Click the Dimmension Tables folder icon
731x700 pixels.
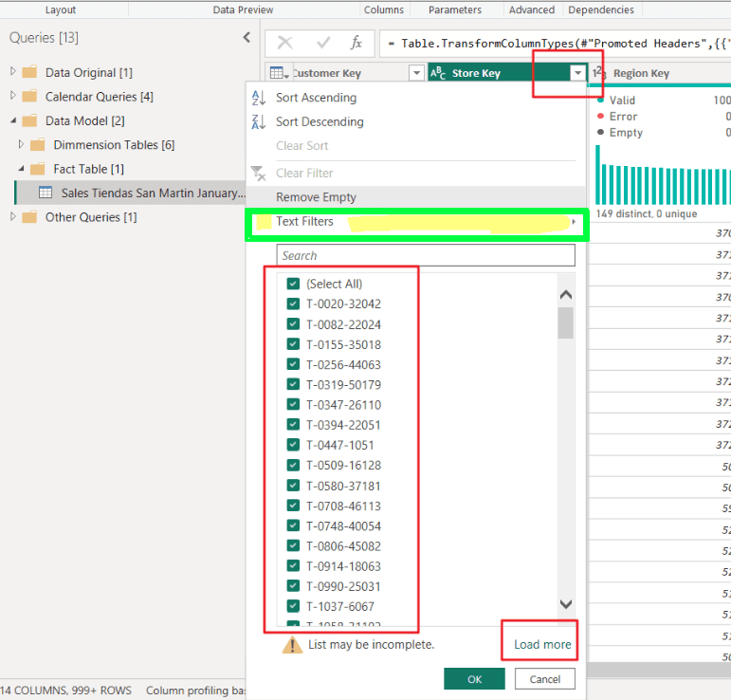[x=37, y=145]
